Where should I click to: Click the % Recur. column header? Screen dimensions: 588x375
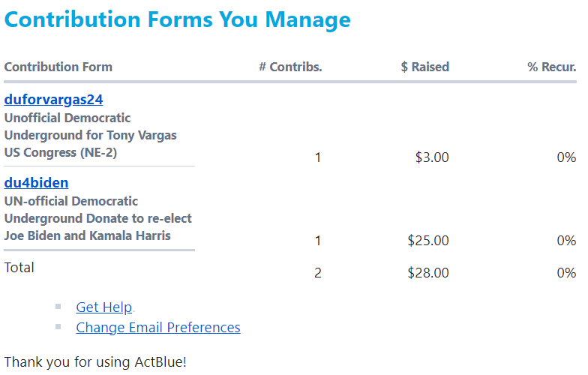click(551, 67)
